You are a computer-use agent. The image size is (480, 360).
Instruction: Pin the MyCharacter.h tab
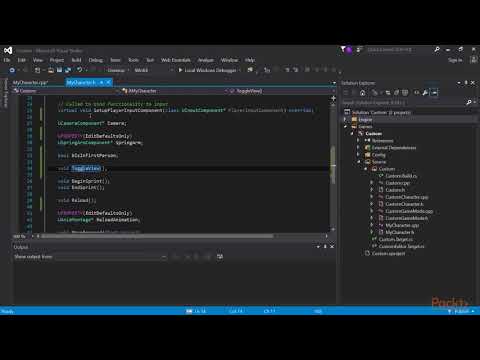coord(102,82)
